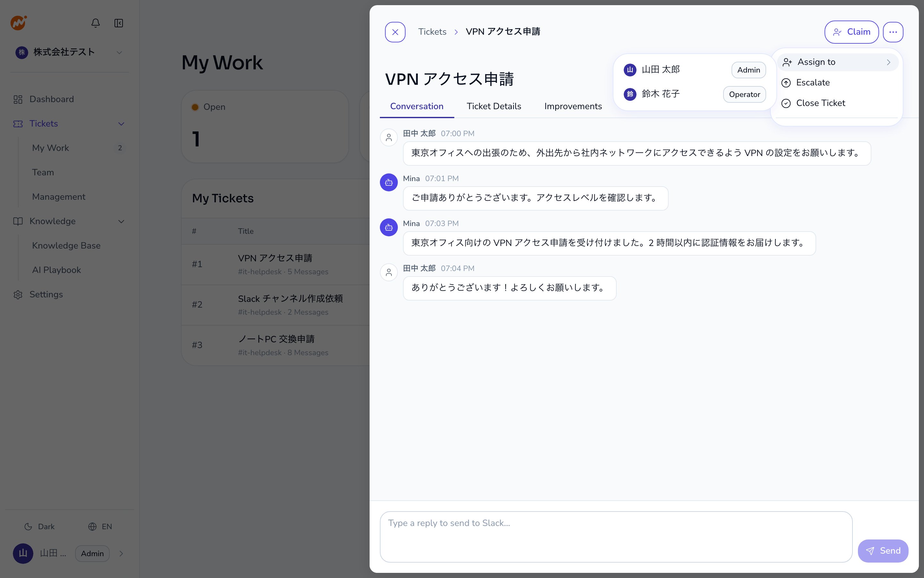Switch language via EN globe
924x578 pixels.
100,527
